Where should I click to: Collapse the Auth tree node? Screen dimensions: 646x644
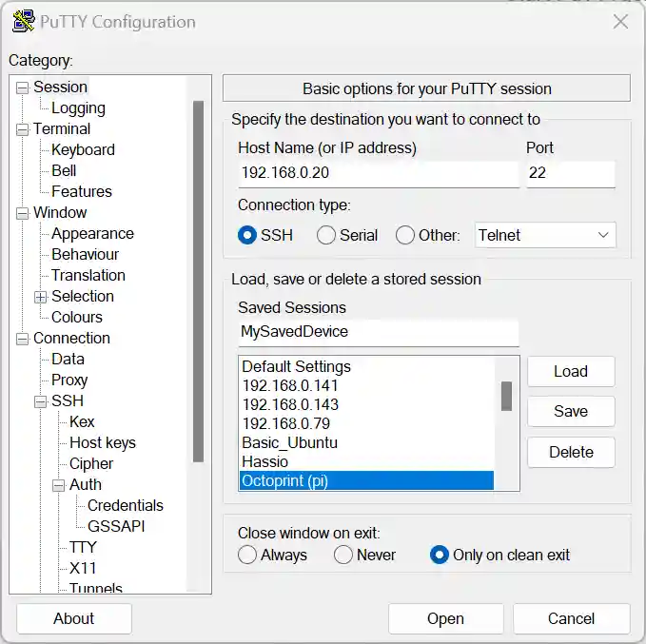[58, 485]
